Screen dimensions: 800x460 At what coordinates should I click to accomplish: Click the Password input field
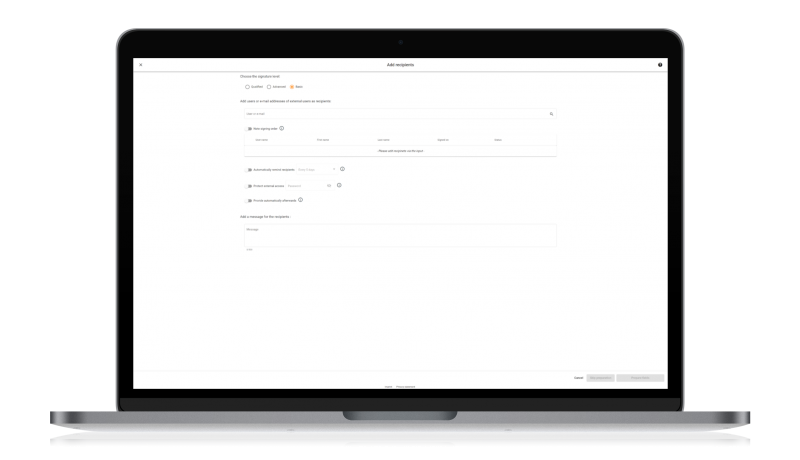point(304,185)
